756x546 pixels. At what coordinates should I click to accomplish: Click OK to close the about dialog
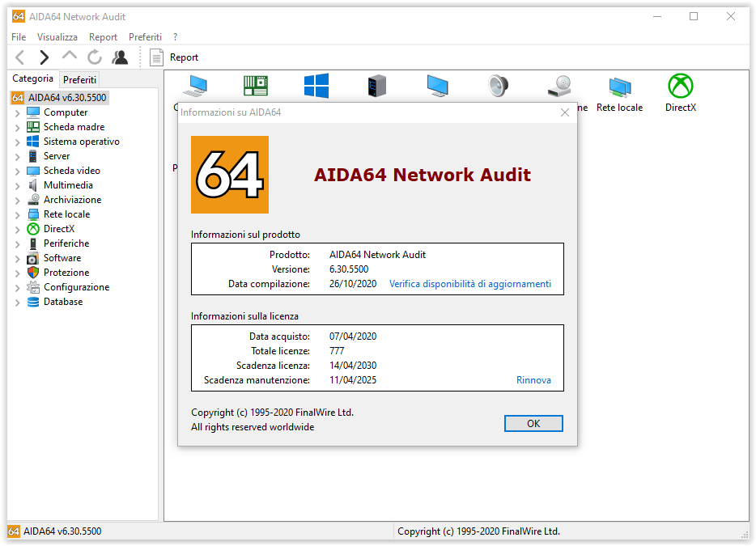[x=533, y=424]
